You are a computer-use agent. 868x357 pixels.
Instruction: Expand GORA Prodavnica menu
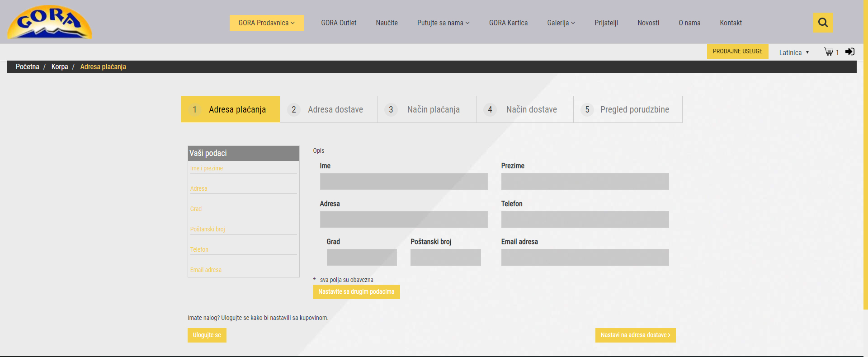tap(266, 23)
